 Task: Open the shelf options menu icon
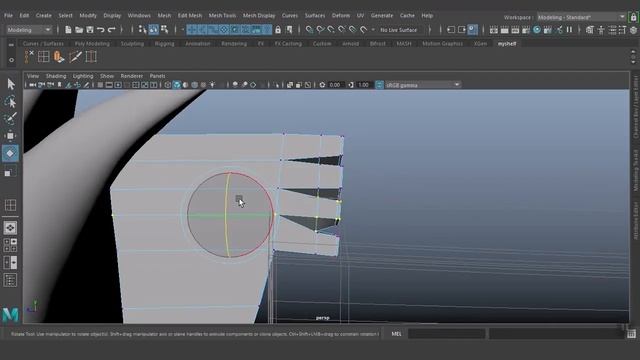click(11, 60)
